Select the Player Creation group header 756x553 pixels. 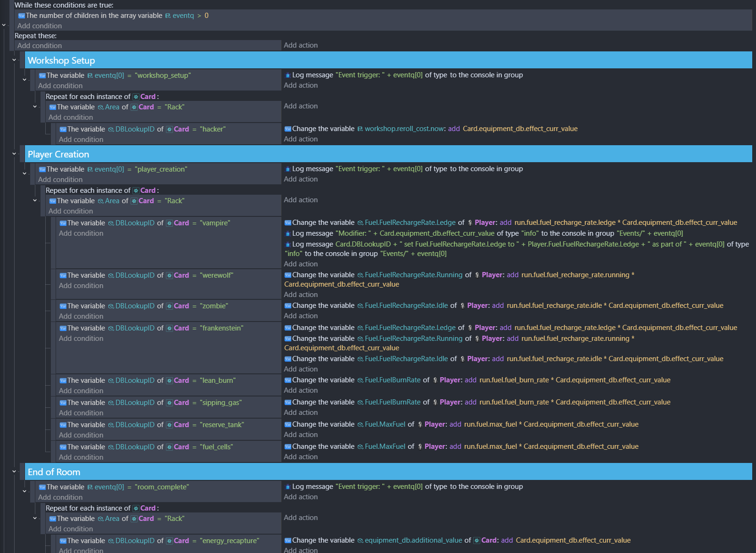[58, 154]
